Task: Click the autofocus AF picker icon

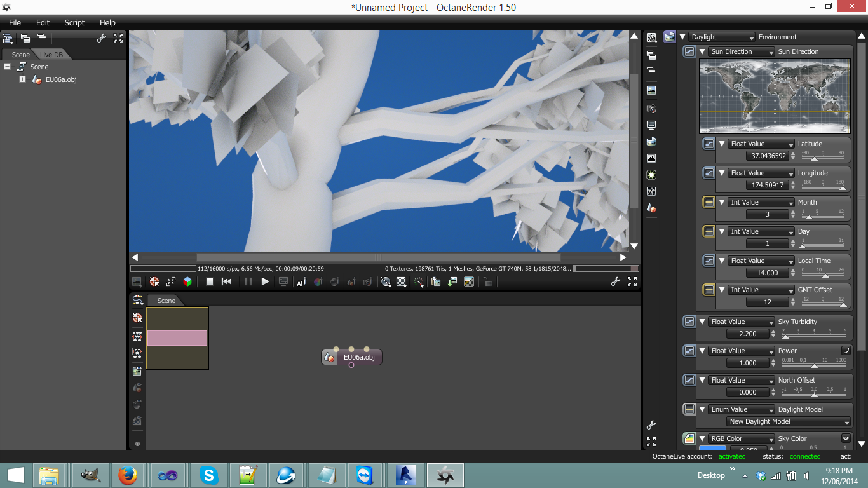Action: 302,281
